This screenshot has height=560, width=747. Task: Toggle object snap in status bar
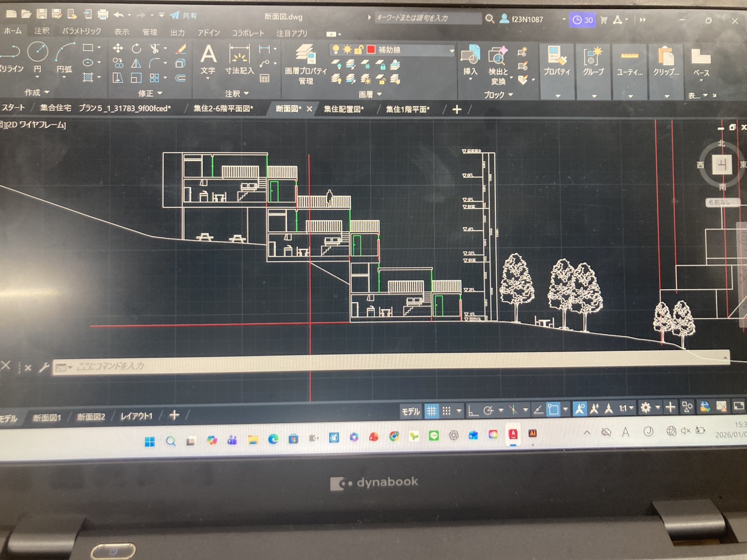[553, 409]
